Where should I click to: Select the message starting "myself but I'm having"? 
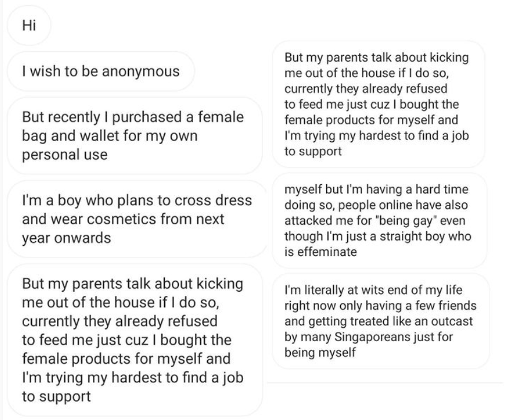[x=380, y=221]
